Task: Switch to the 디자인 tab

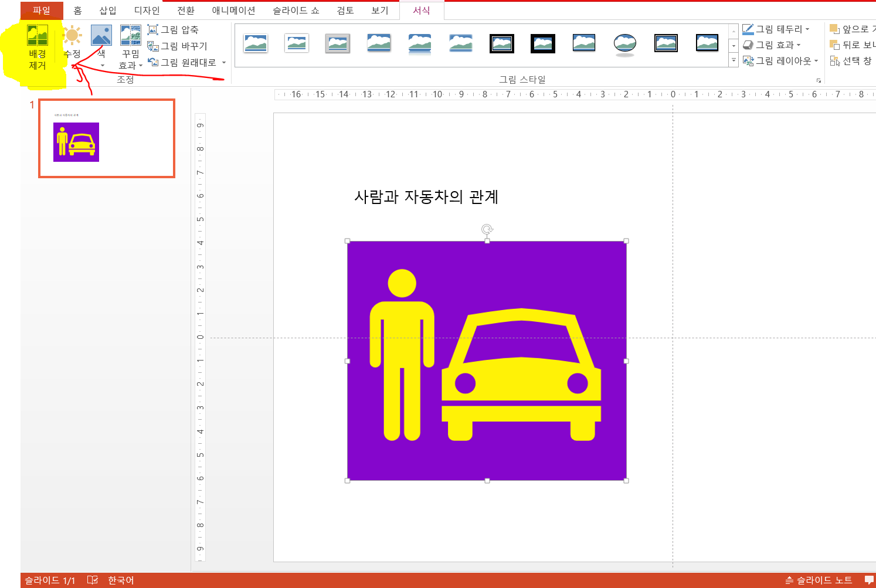Action: click(x=147, y=11)
